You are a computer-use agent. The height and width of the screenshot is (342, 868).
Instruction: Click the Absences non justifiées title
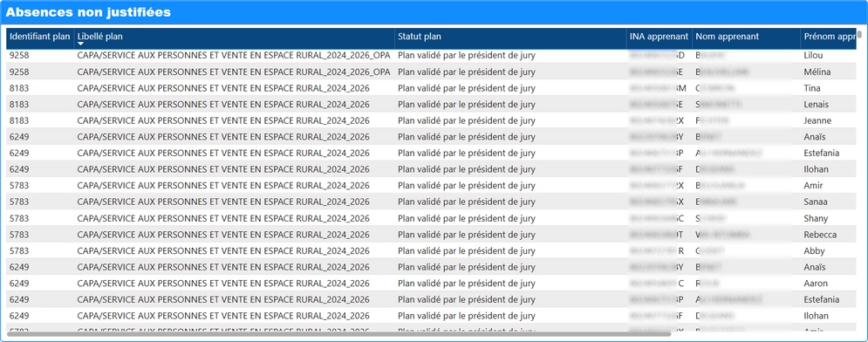tap(88, 12)
